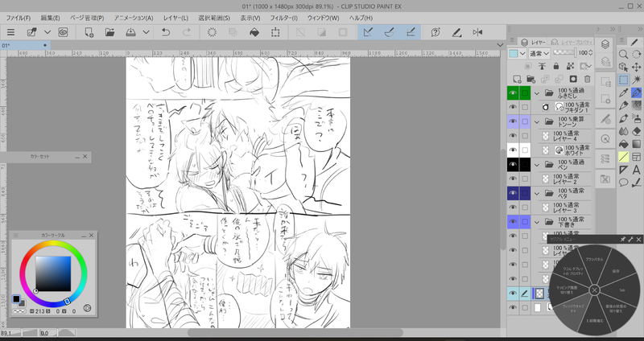The image size is (644, 341).
Task: Select the Eraser tool
Action: (x=636, y=131)
